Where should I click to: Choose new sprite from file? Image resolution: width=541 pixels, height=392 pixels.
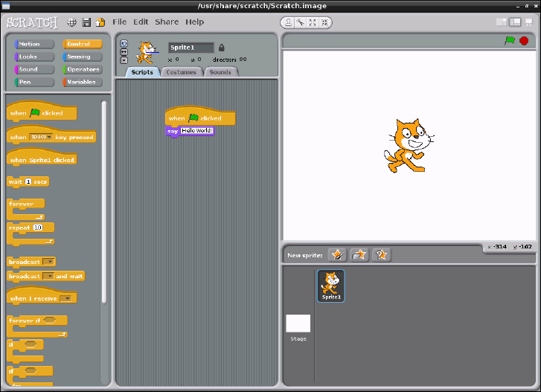(359, 255)
